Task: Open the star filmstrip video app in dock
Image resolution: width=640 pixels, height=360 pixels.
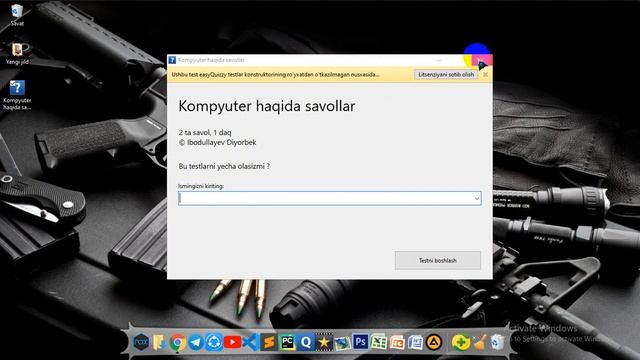Action: tap(324, 342)
